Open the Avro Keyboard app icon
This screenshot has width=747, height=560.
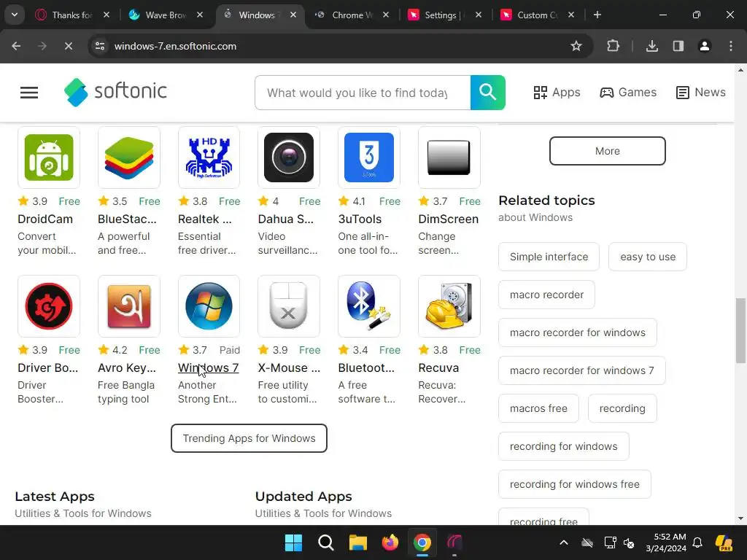[x=128, y=306]
